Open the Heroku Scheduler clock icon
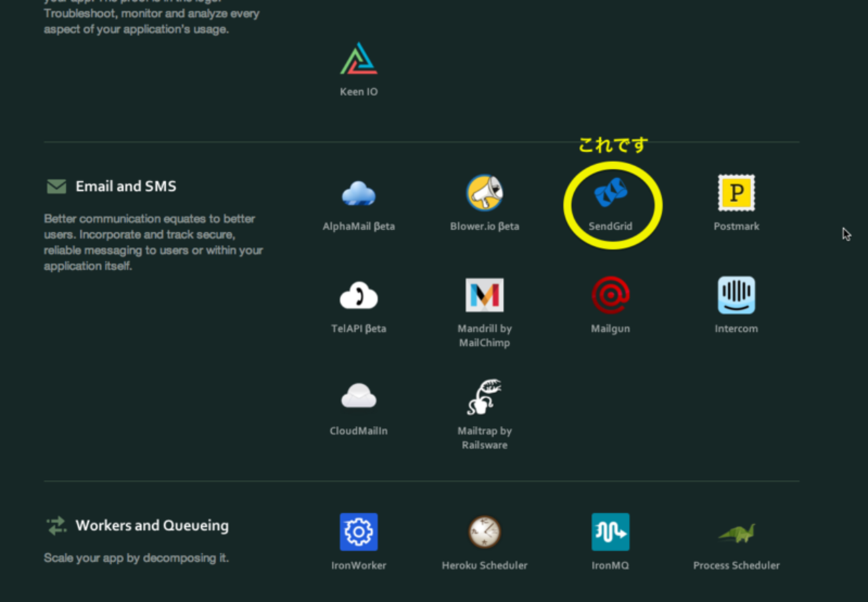The image size is (868, 602). [x=484, y=532]
